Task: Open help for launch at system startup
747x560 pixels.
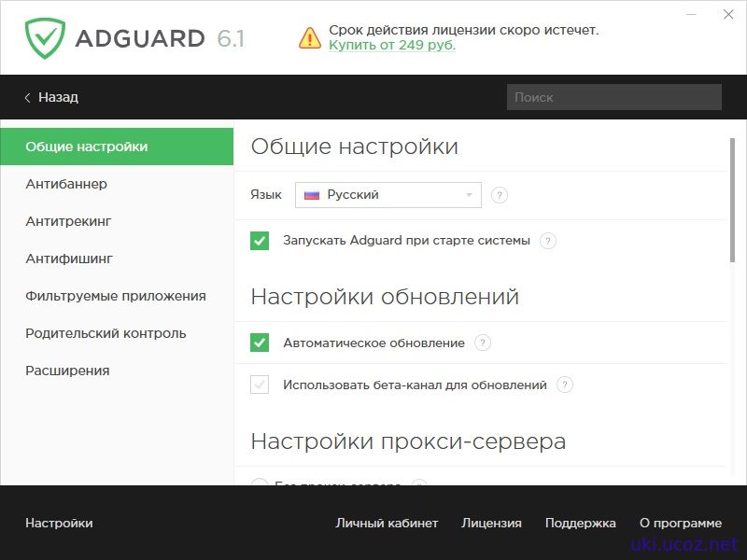Action: [x=548, y=241]
